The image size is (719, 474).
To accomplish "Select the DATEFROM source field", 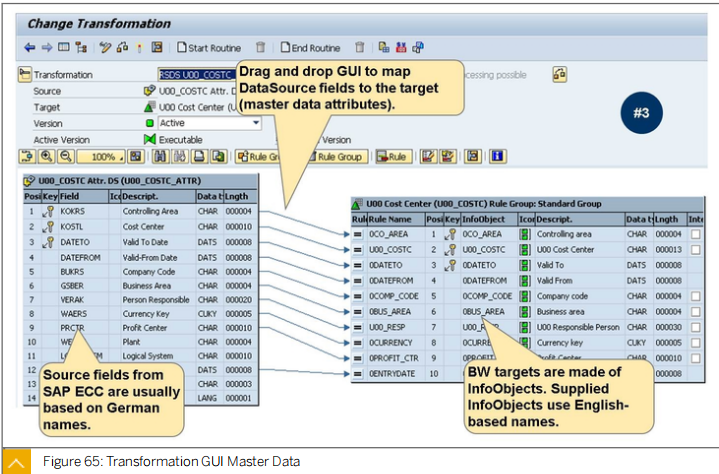I will point(80,258).
